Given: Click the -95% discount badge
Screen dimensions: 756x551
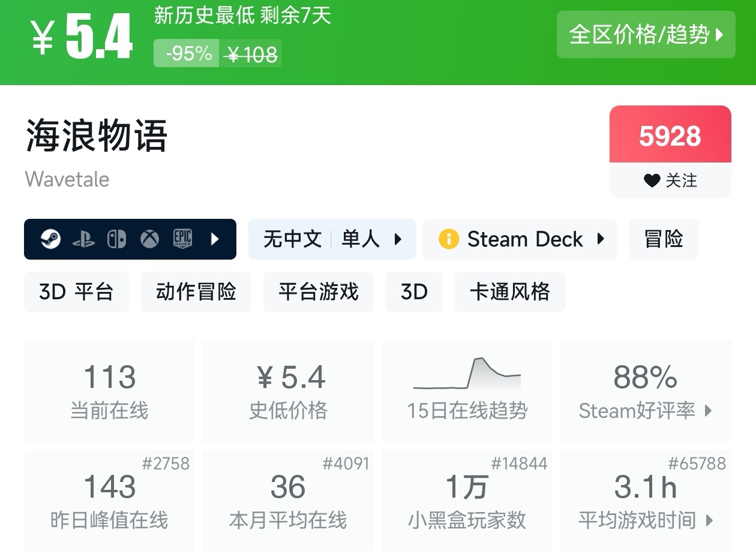Looking at the screenshot, I should point(188,54).
